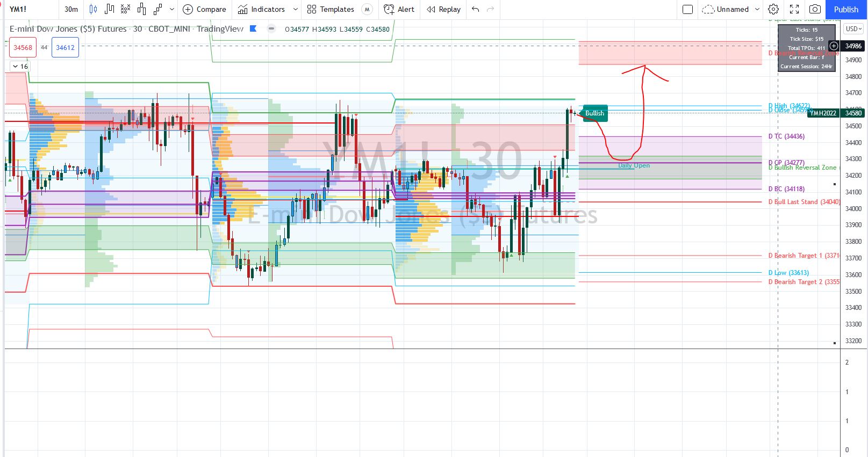Screen dimensions: 868x457
Task: Change the 30m time interval
Action: pyautogui.click(x=71, y=9)
